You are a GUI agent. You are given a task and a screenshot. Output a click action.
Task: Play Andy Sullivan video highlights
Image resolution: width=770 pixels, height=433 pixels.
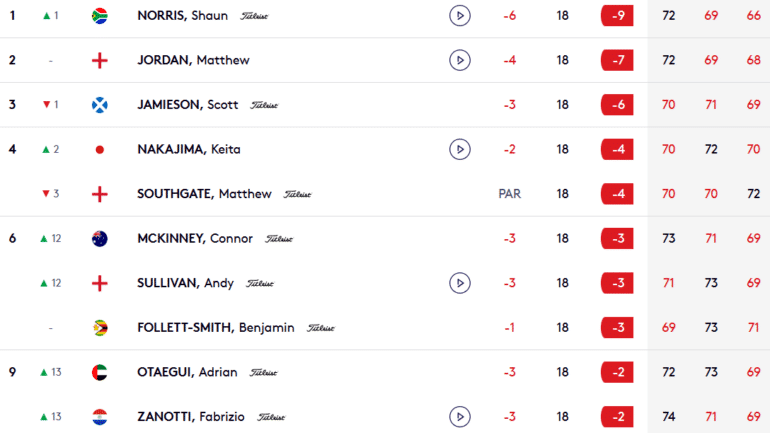click(460, 283)
